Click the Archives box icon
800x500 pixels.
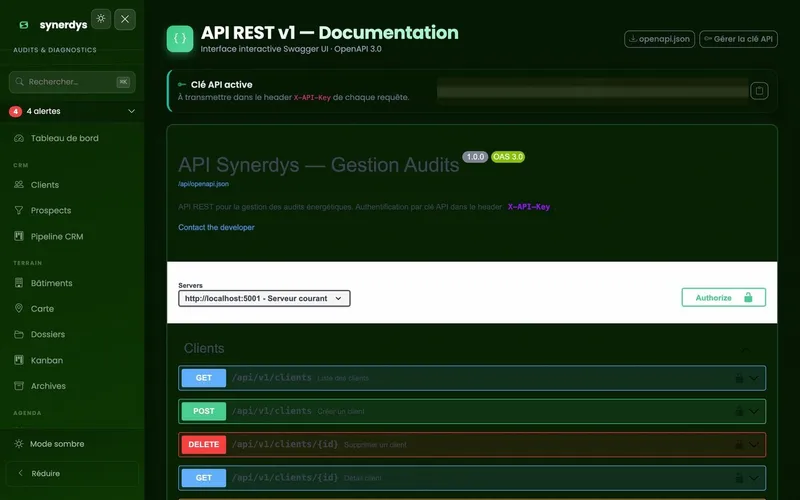[x=19, y=386]
